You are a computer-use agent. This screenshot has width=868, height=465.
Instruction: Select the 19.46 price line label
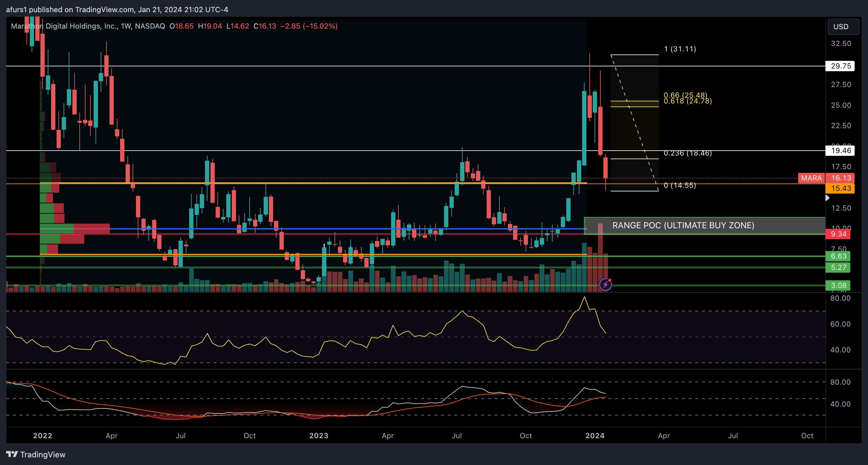(x=840, y=150)
